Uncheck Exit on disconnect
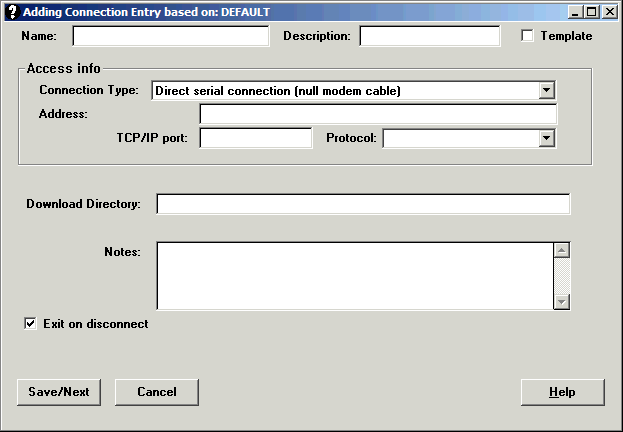The height and width of the screenshot is (432, 623). pos(31,324)
